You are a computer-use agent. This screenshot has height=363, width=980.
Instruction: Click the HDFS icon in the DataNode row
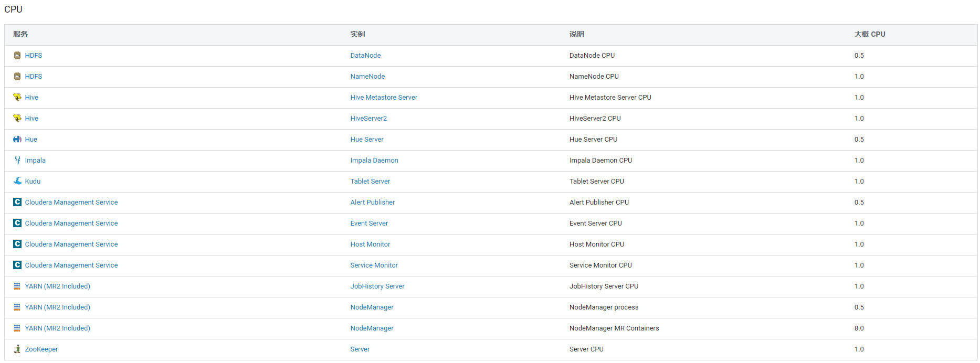point(17,56)
